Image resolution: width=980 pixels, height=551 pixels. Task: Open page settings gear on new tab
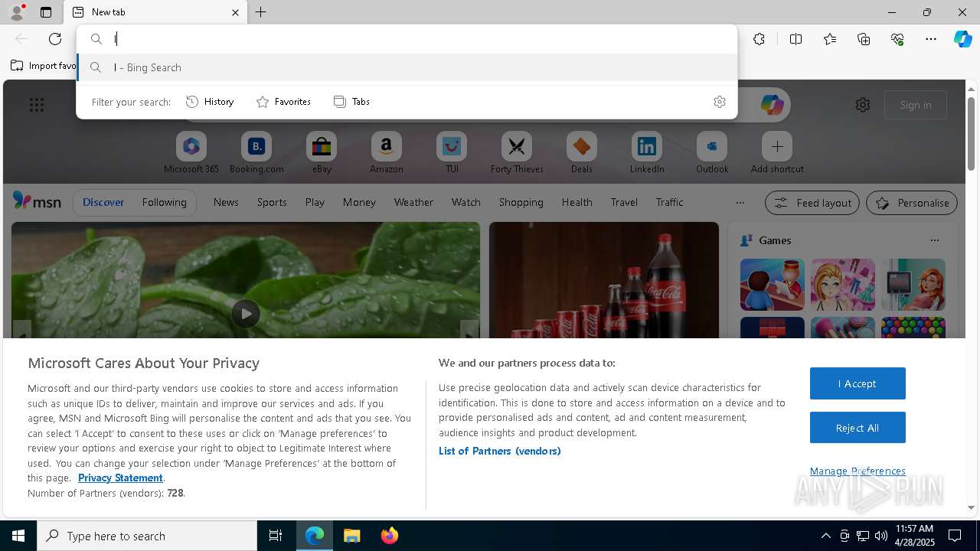coord(863,105)
